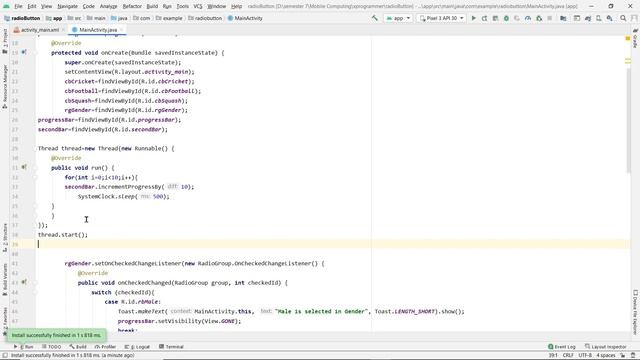The height and width of the screenshot is (360, 640).
Task: Open the Layout Inspector panel
Action: [x=605, y=347]
